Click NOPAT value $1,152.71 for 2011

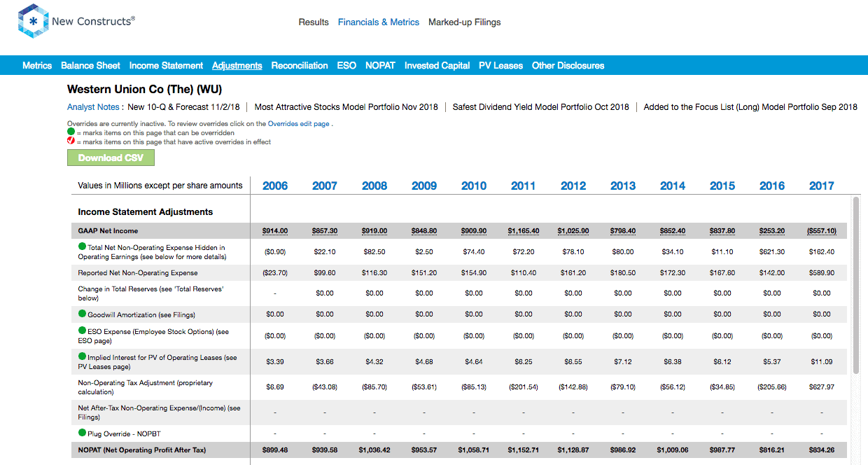coord(524,450)
